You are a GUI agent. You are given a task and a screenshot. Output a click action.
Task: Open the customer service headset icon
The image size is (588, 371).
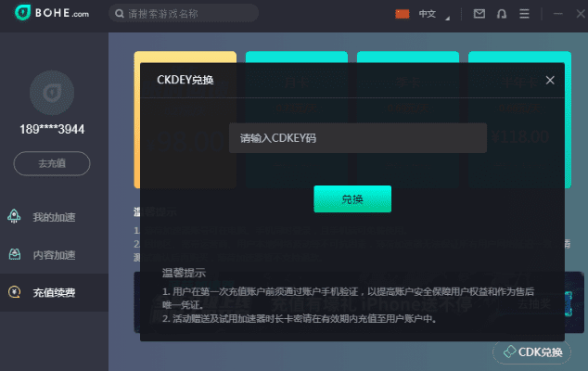tap(502, 14)
